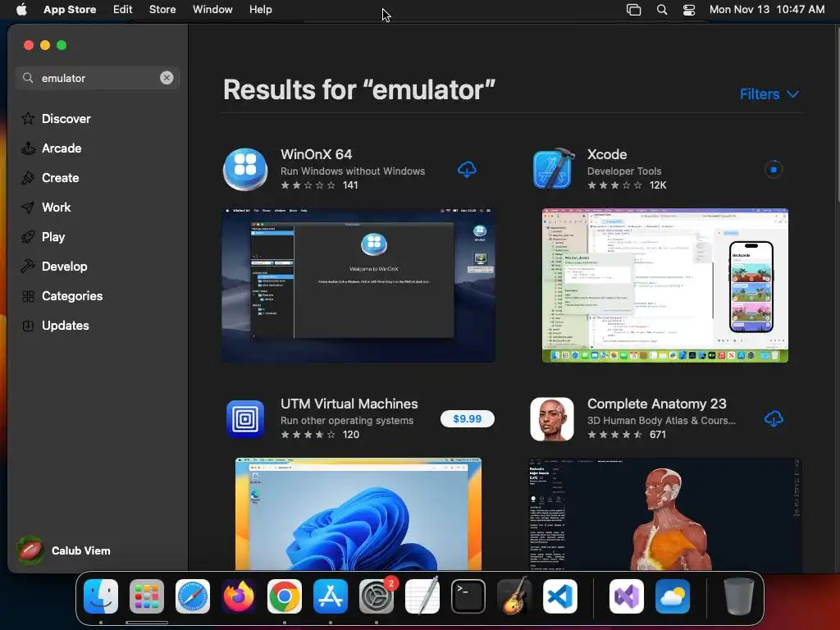Image resolution: width=840 pixels, height=630 pixels.
Task: Open Stage Manager menu bar icon
Action: pyautogui.click(x=634, y=10)
